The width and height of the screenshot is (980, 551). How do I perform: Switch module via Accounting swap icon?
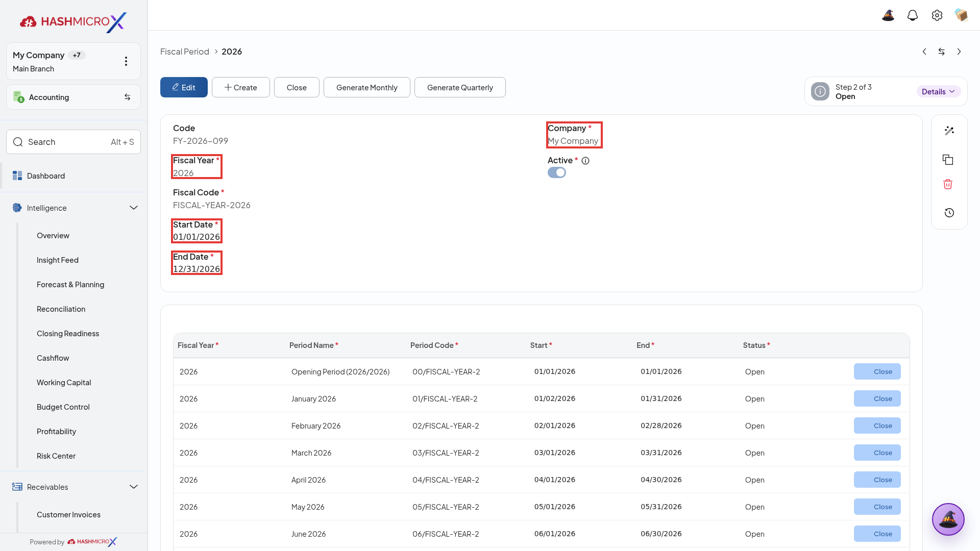point(128,97)
